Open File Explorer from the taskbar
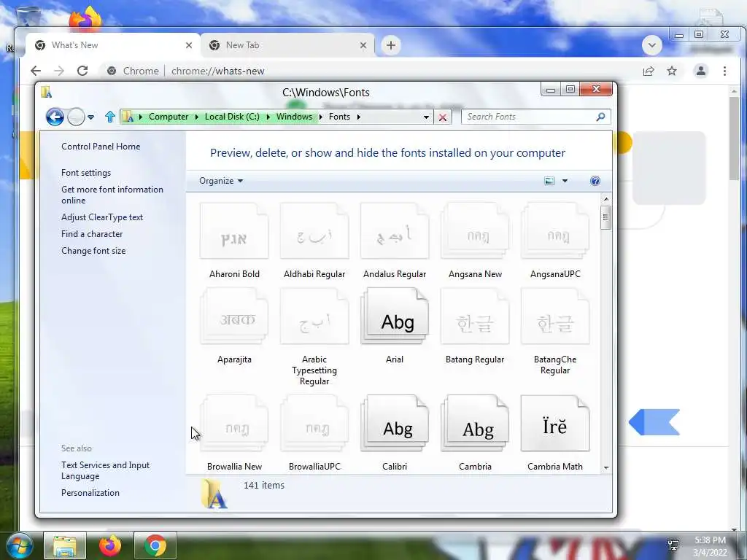The width and height of the screenshot is (747, 560). (x=65, y=545)
